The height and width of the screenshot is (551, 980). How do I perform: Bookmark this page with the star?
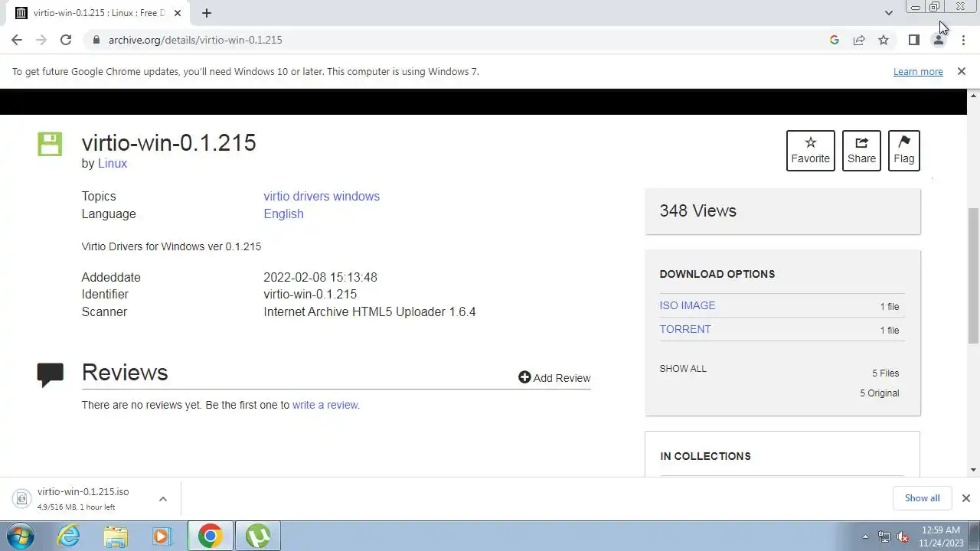(x=884, y=40)
